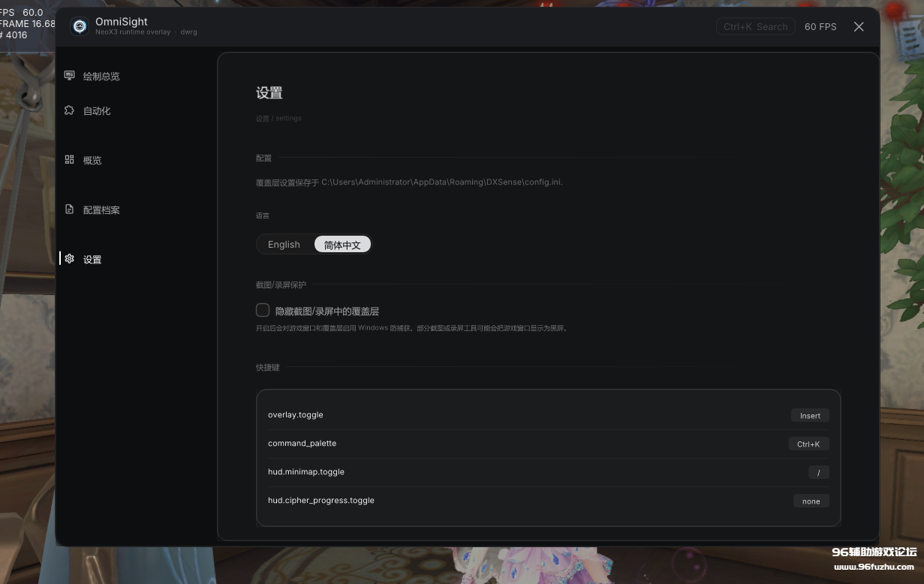The image size is (924, 584).
Task: Go to 自动化 sidebar label
Action: click(x=97, y=111)
